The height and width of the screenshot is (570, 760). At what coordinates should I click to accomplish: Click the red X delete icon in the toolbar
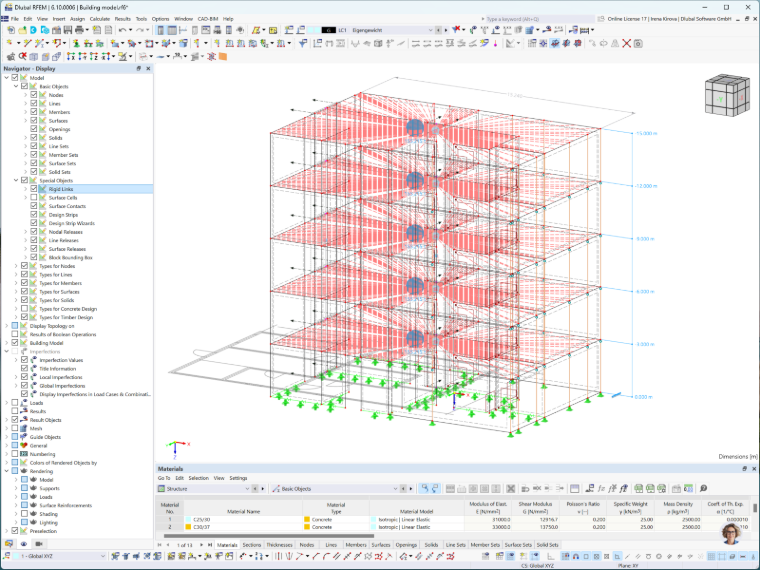point(626,43)
